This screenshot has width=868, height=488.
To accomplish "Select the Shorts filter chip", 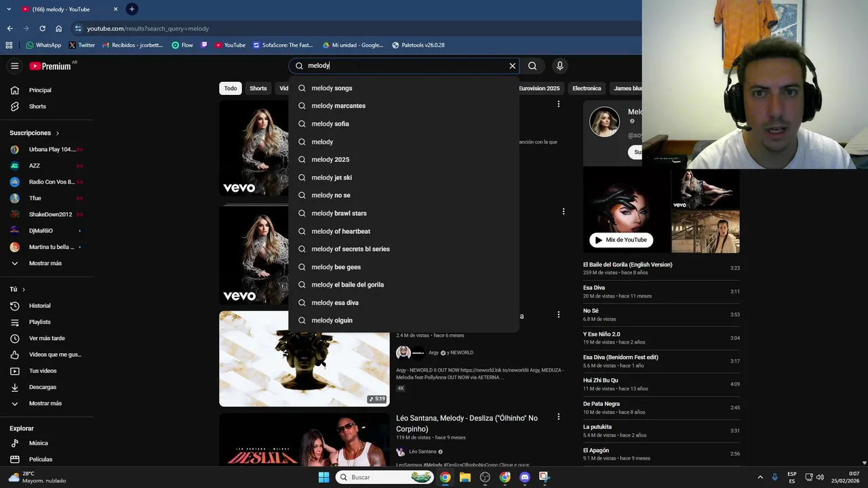I will click(x=258, y=88).
